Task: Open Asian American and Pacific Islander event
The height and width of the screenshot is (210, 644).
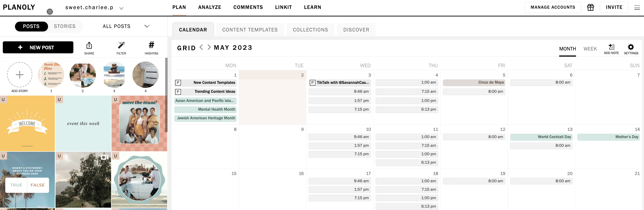Action: pos(205,101)
